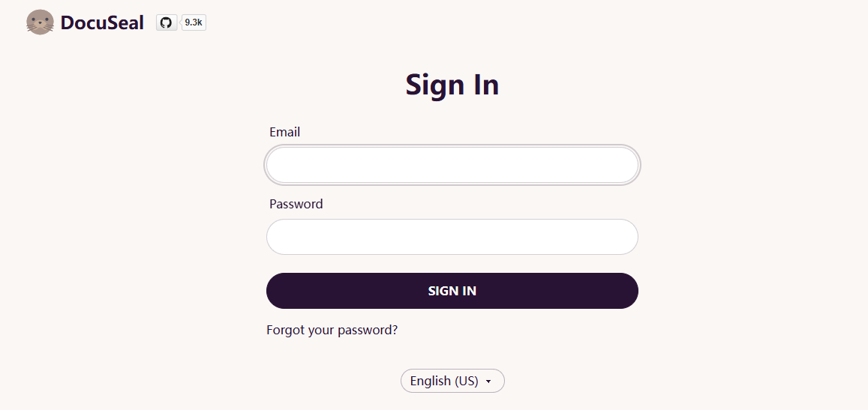The width and height of the screenshot is (868, 410).
Task: Focus the Email input field
Action: tap(452, 165)
